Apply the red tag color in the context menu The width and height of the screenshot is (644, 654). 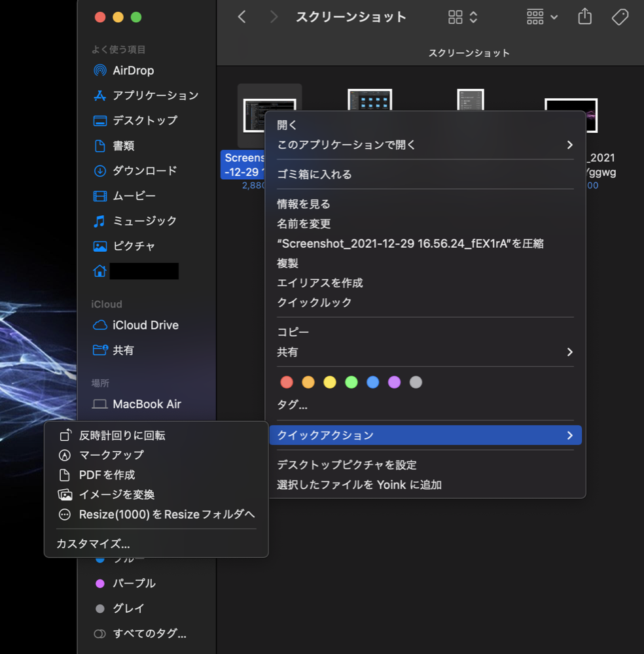click(287, 382)
